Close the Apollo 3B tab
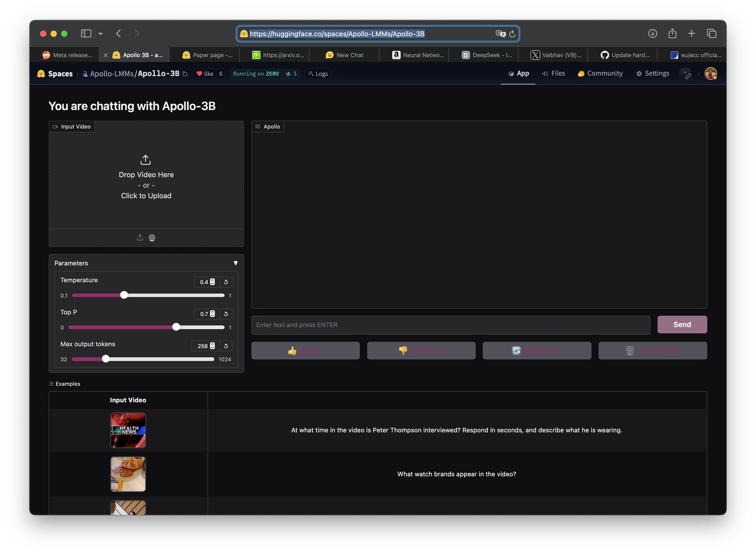Viewport: 756px width, 554px height. [106, 55]
